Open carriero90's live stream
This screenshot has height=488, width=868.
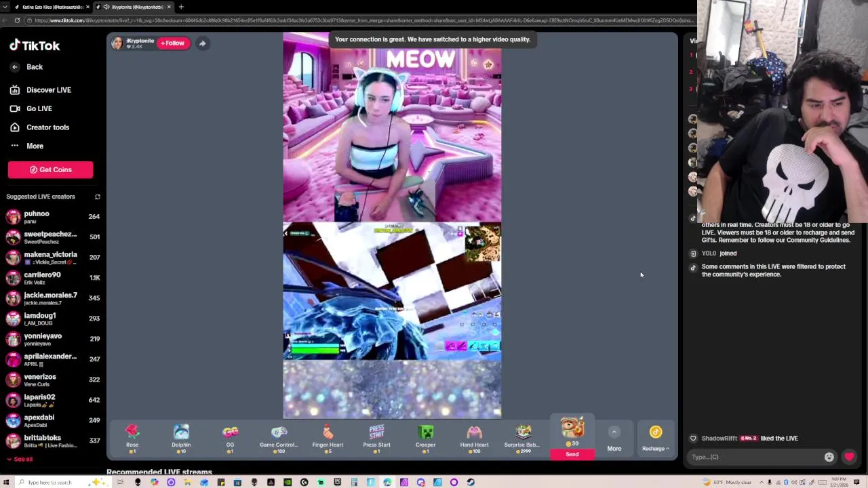pyautogui.click(x=53, y=278)
